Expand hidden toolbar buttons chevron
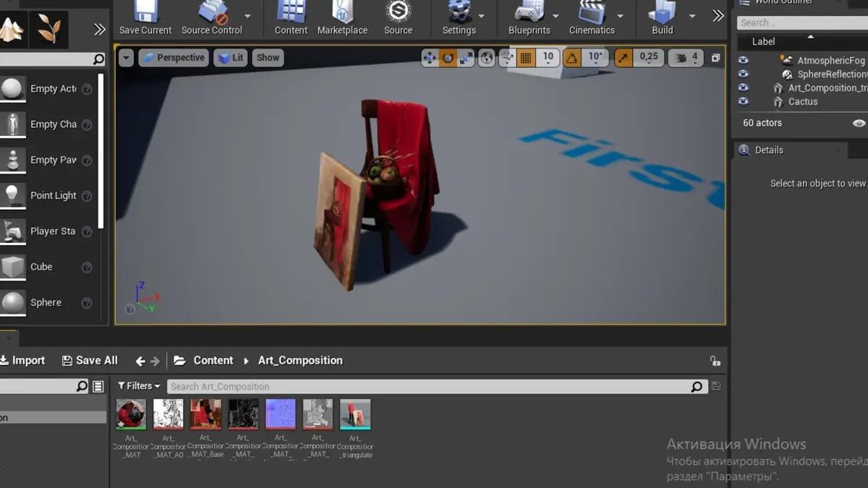 pyautogui.click(x=718, y=16)
